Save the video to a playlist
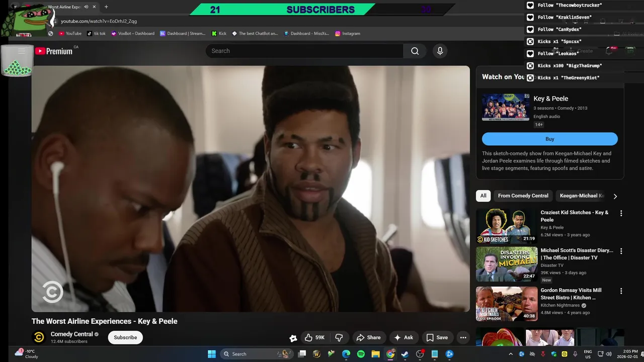 (x=437, y=337)
